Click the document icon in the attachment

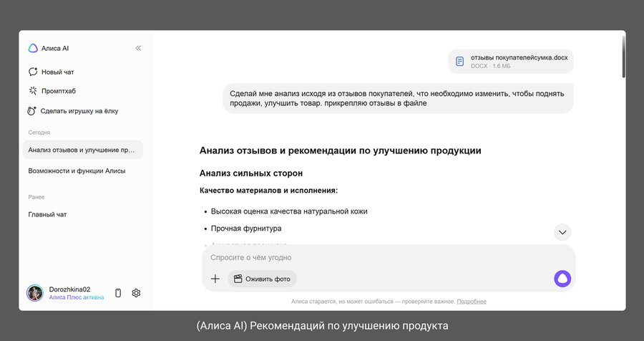coord(459,62)
